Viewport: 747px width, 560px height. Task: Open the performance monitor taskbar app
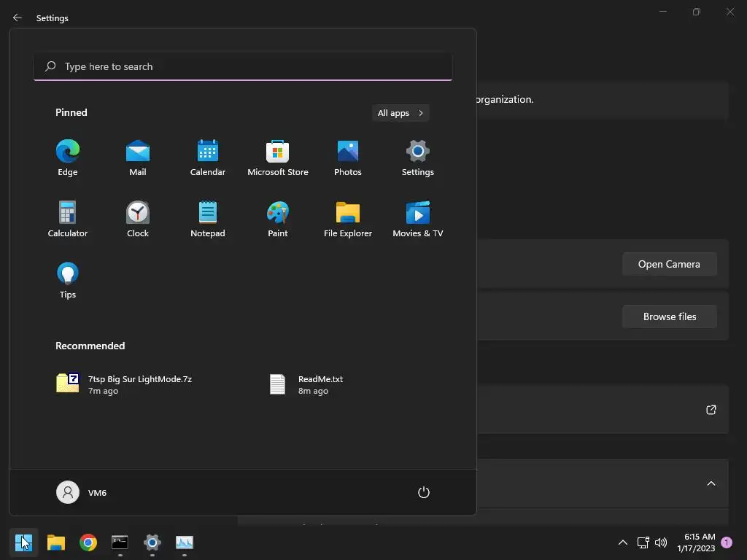point(185,542)
